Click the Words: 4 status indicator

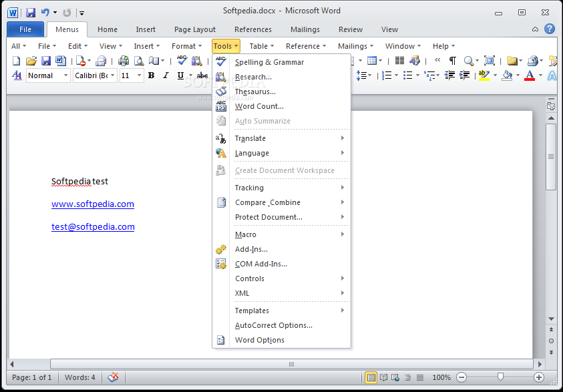click(79, 377)
